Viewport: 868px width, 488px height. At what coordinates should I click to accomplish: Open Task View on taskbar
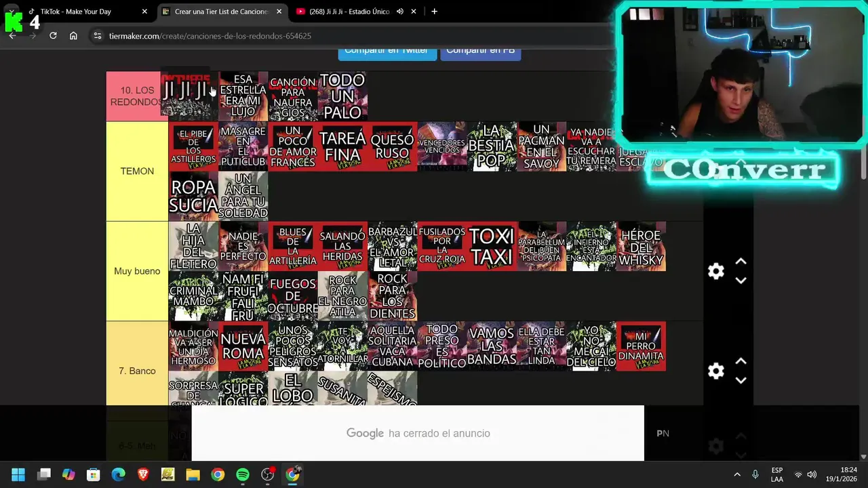point(44,474)
